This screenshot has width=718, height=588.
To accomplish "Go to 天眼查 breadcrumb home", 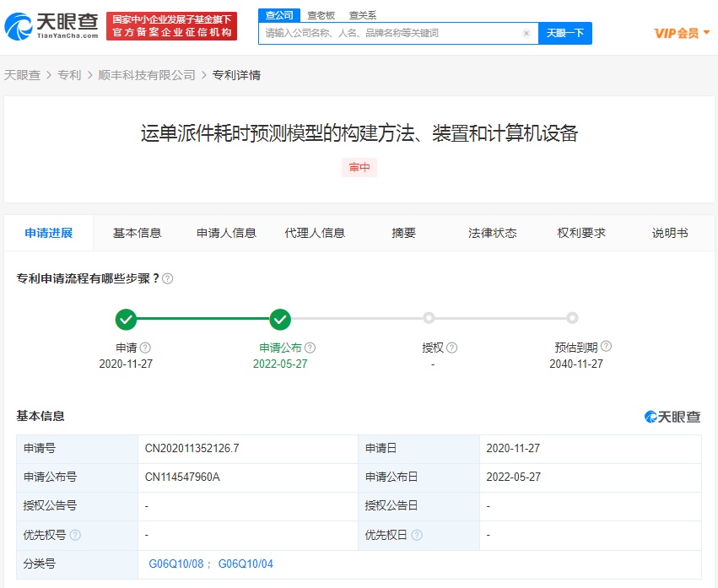I will pyautogui.click(x=23, y=75).
